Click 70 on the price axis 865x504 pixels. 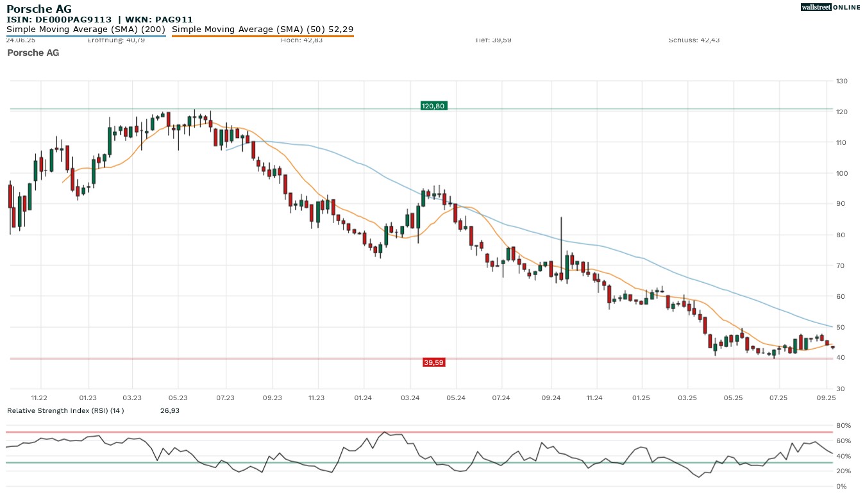840,265
